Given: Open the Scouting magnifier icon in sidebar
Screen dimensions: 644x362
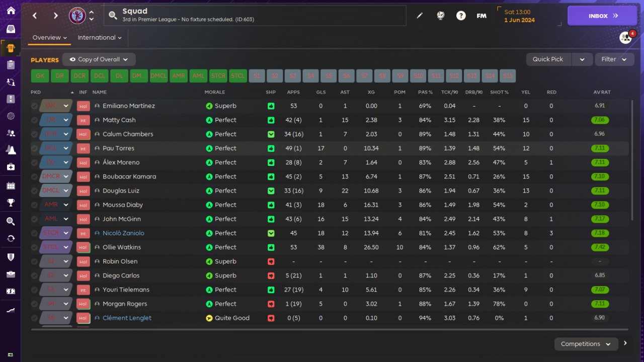Looking at the screenshot, I should point(11,221).
